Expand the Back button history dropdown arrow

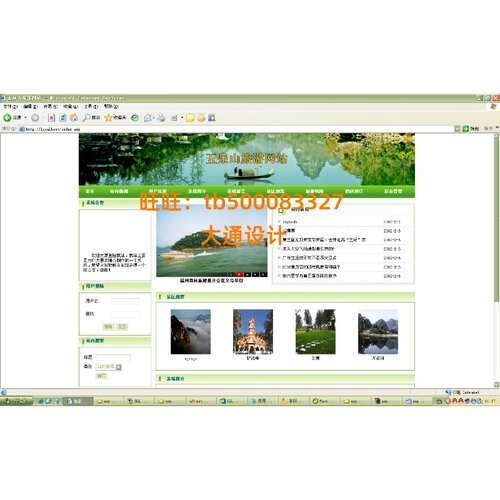coord(25,118)
